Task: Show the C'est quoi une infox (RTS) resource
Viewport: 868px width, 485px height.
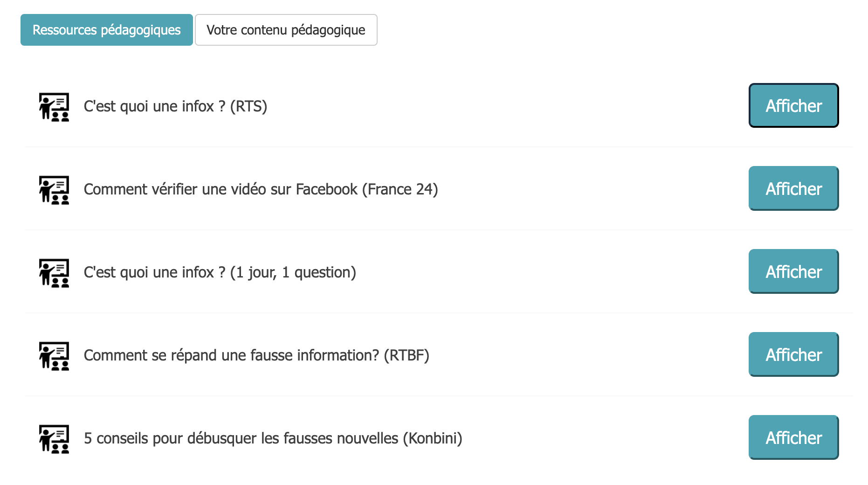Action: pyautogui.click(x=793, y=105)
